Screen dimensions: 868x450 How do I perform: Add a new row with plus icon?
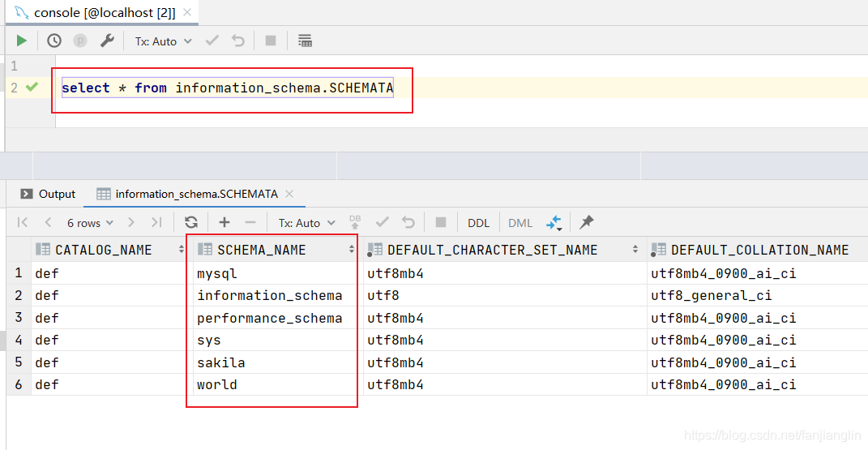tap(224, 222)
